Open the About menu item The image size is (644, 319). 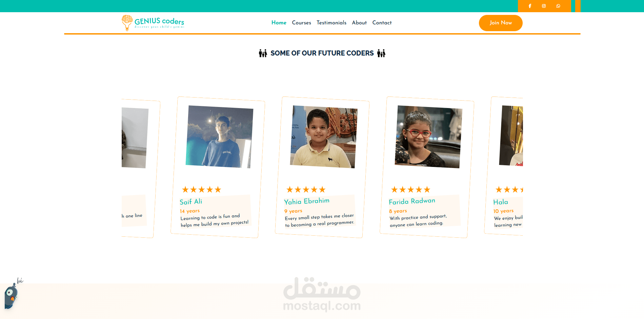(359, 23)
